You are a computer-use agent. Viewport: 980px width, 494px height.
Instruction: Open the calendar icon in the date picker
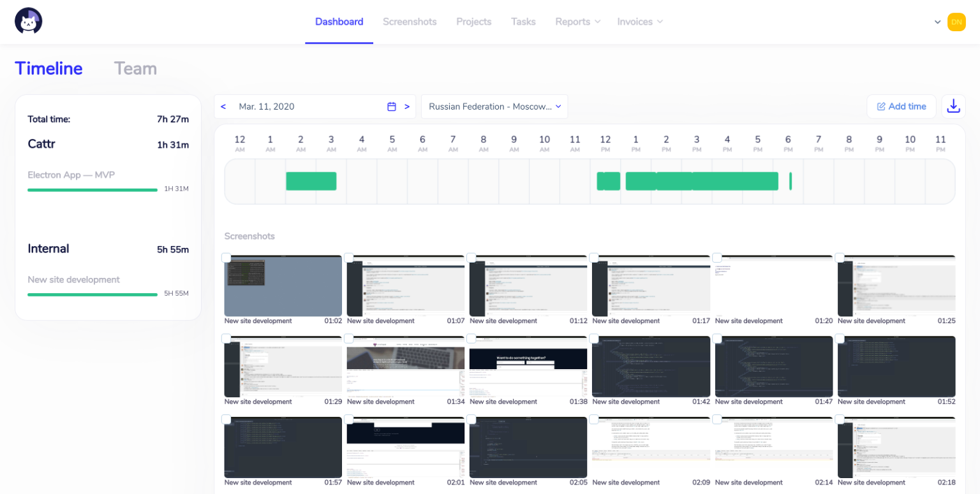pos(392,106)
